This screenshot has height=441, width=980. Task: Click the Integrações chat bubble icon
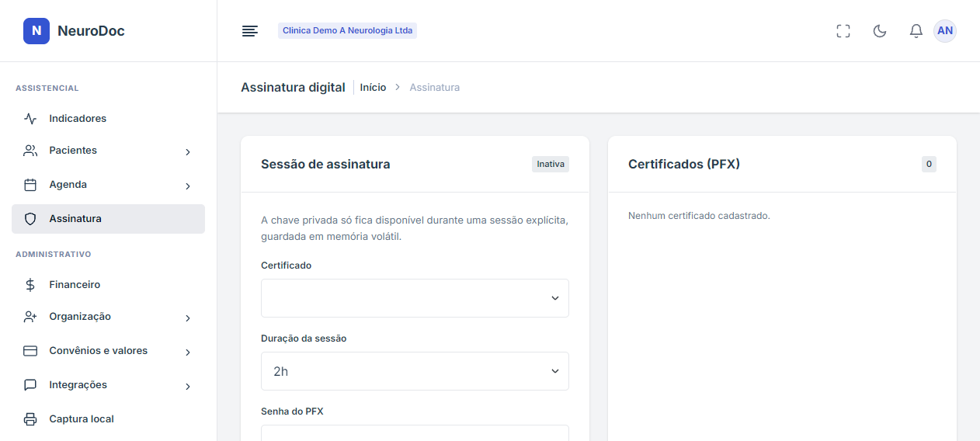pyautogui.click(x=30, y=385)
